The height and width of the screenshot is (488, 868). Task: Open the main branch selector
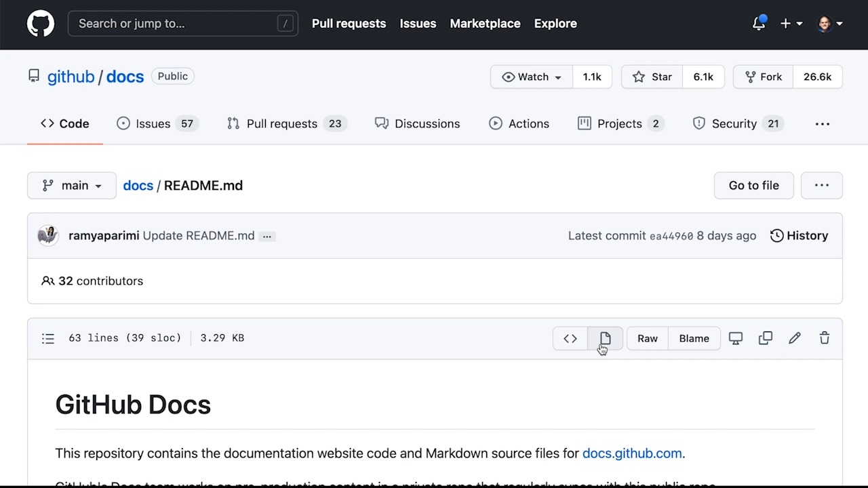coord(71,185)
